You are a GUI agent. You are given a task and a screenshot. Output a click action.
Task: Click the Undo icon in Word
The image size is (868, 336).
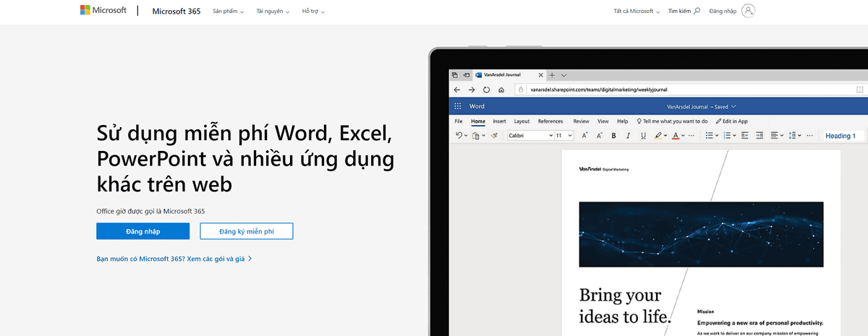[x=458, y=135]
